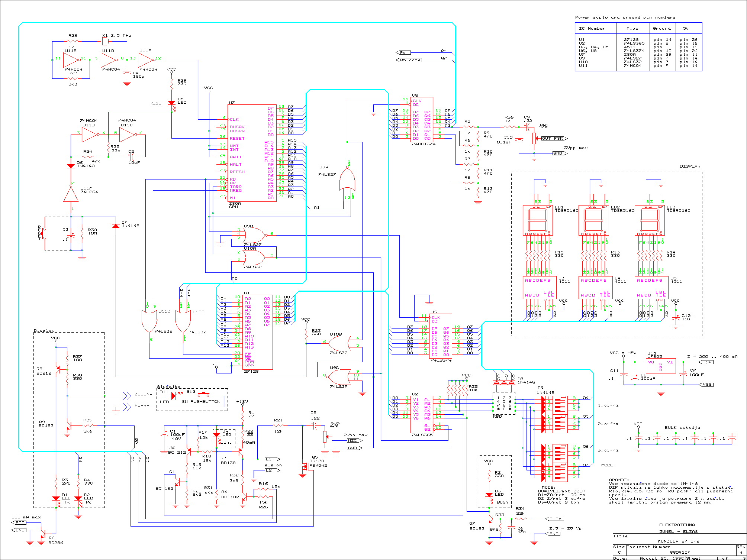Click the 'OPOMBE:' notes heading
The width and height of the screenshot is (747, 560).
coord(619,480)
